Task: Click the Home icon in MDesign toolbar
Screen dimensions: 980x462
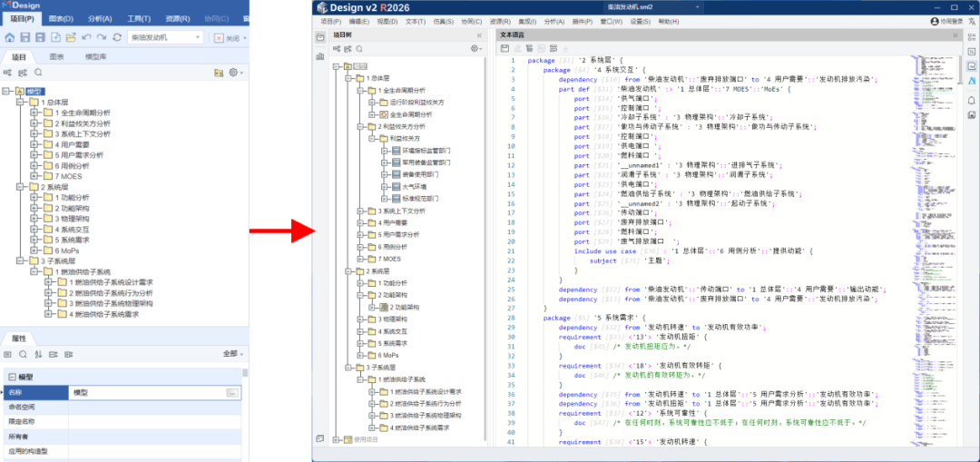Action: point(10,37)
